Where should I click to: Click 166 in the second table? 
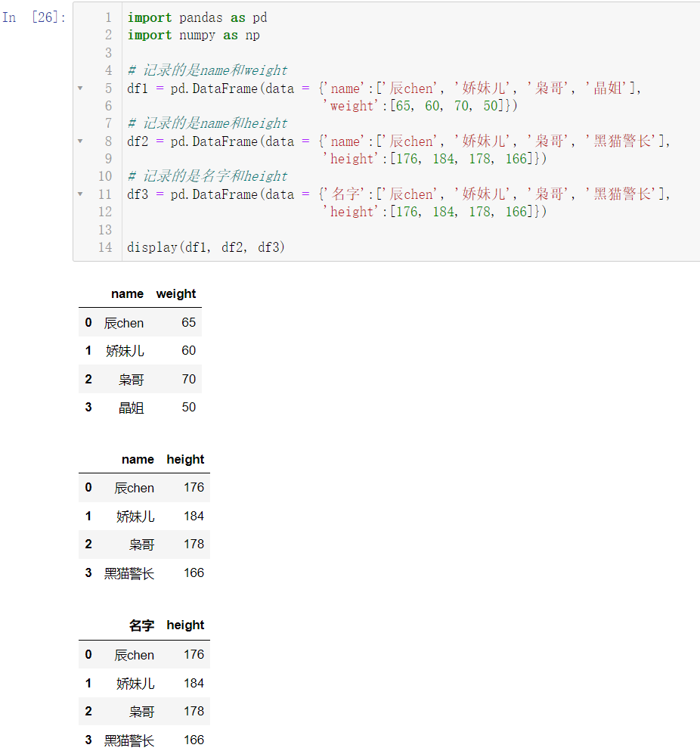[194, 572]
